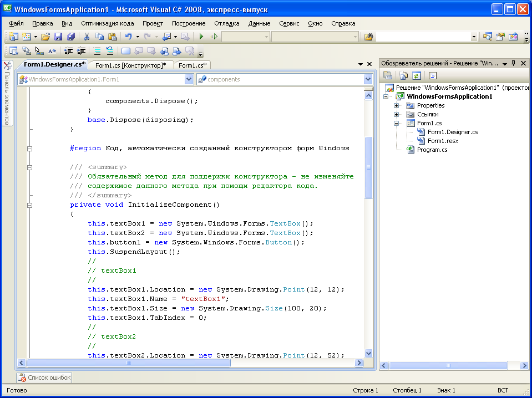This screenshot has height=398, width=532.
Task: Switch to Form1.cs [Конструктор] tab
Action: coord(130,65)
